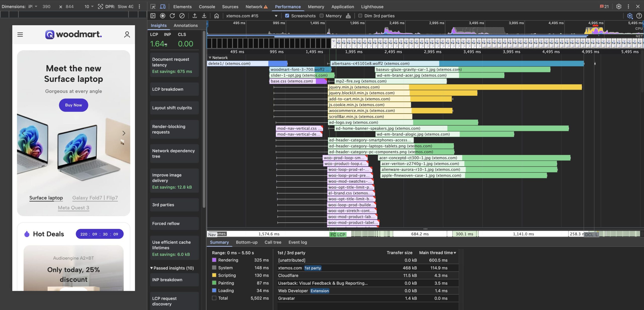Image resolution: width=644 pixels, height=310 pixels.
Task: Click the upload profile icon
Action: (x=194, y=16)
